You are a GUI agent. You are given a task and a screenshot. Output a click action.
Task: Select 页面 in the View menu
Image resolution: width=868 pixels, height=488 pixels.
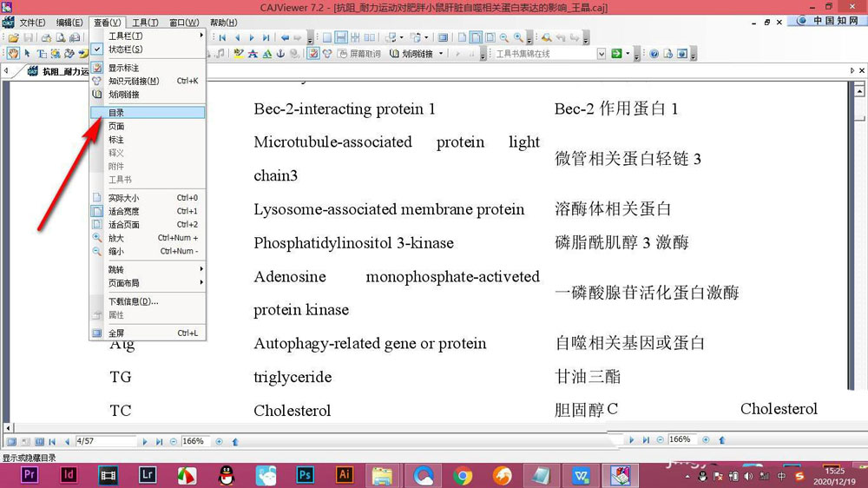[148, 126]
